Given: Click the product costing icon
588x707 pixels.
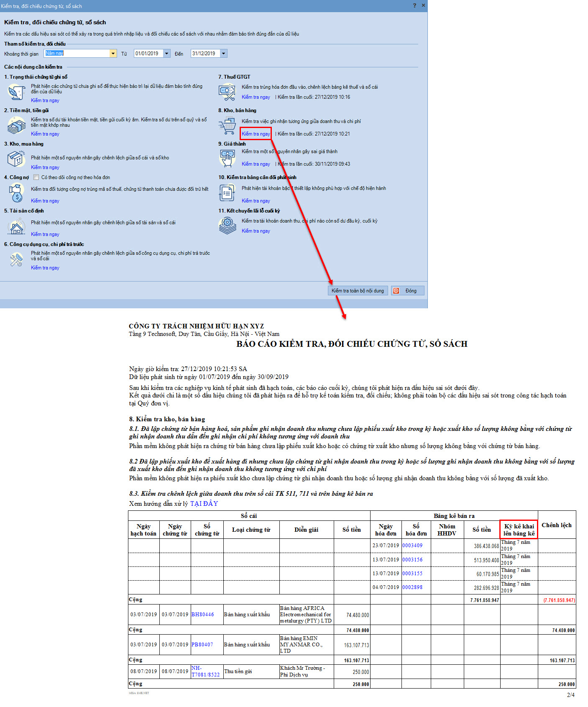Looking at the screenshot, I should (x=227, y=159).
